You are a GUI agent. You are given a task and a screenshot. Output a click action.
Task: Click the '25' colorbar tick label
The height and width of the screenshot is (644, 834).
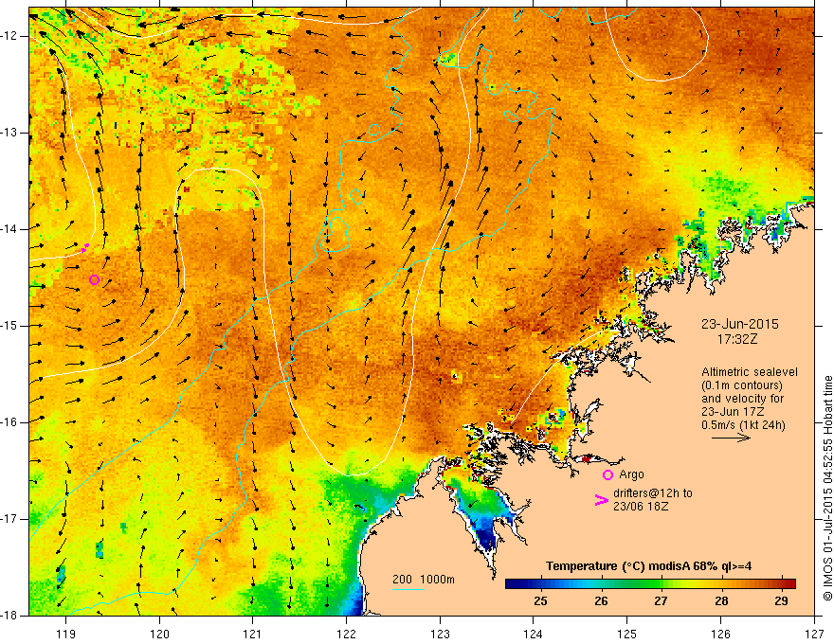click(541, 601)
